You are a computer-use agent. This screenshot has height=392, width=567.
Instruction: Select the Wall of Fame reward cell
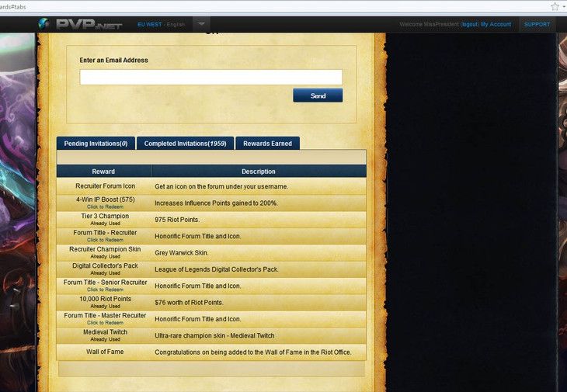(x=105, y=352)
